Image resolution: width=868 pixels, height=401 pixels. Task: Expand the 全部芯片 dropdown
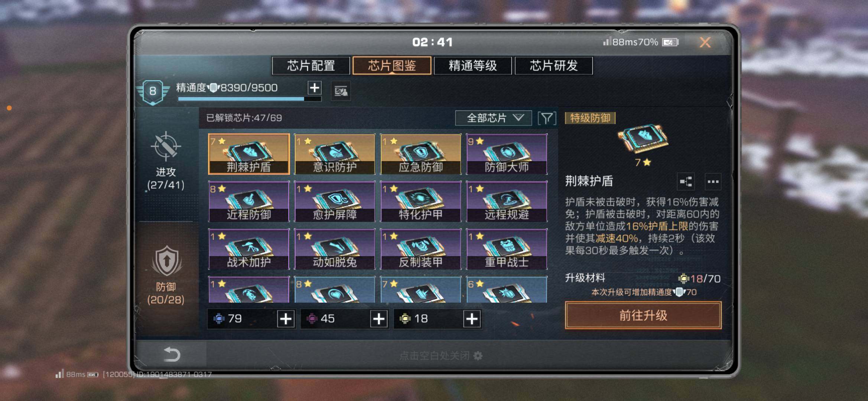[x=494, y=118]
